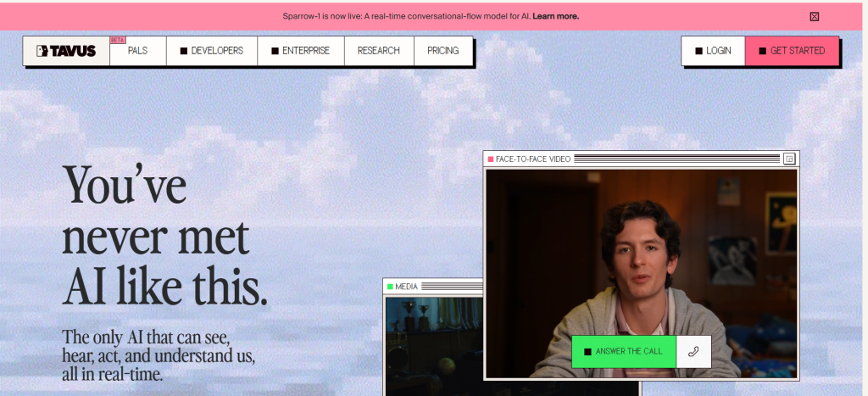This screenshot has width=868, height=396.
Task: Open the Pals nav item
Action: (137, 51)
